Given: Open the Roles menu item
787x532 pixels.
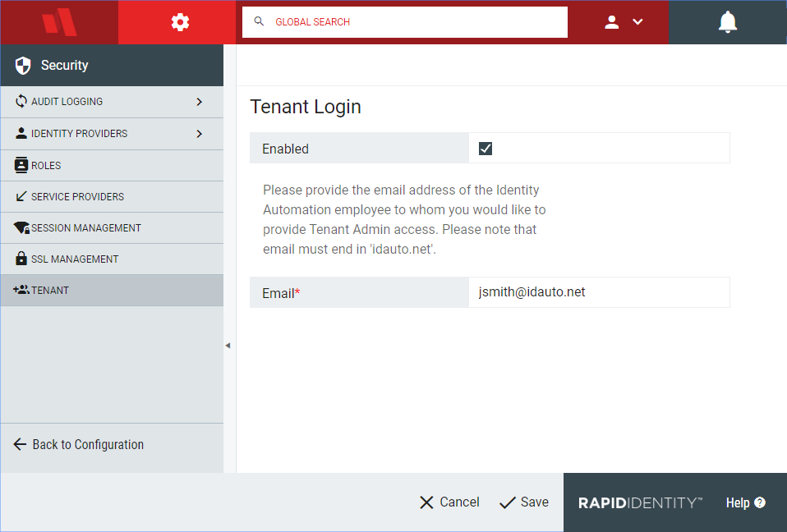Looking at the screenshot, I should [112, 166].
